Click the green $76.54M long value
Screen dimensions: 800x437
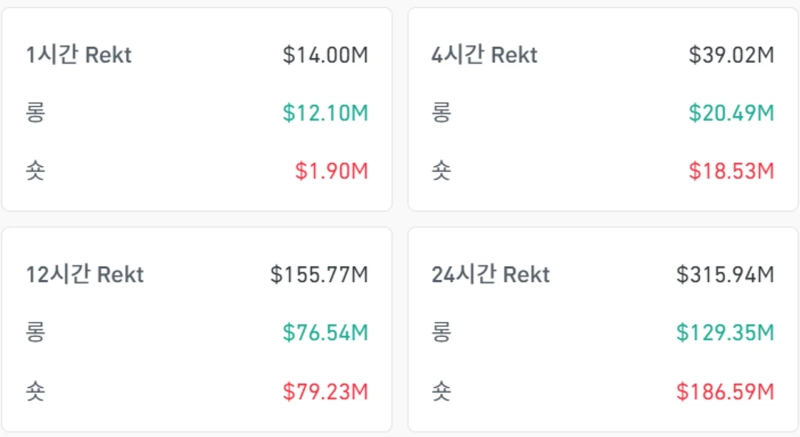pyautogui.click(x=325, y=332)
